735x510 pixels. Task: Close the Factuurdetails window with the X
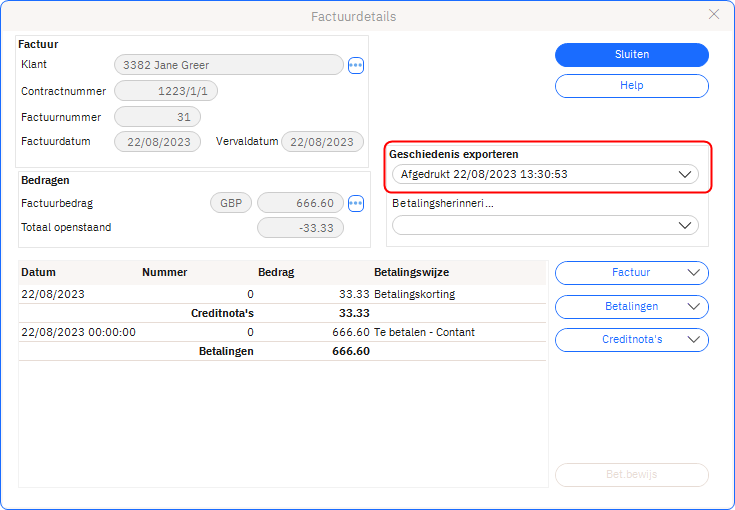[x=713, y=14]
